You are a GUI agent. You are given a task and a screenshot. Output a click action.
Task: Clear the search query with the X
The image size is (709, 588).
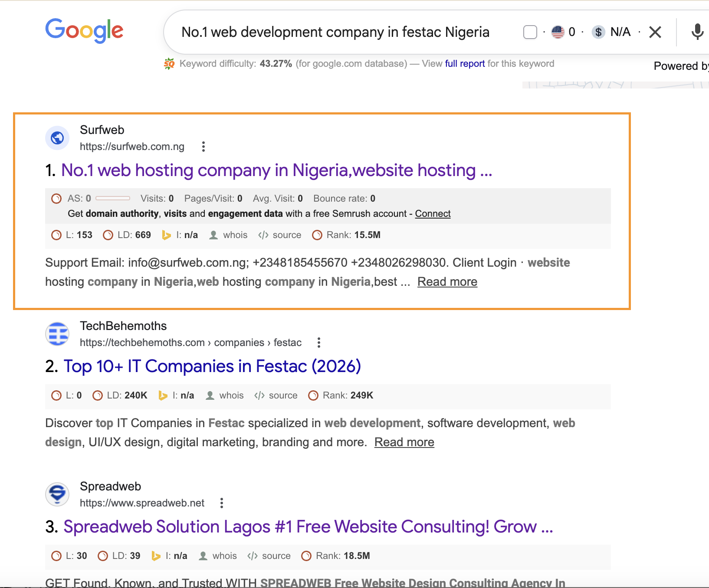(x=655, y=32)
